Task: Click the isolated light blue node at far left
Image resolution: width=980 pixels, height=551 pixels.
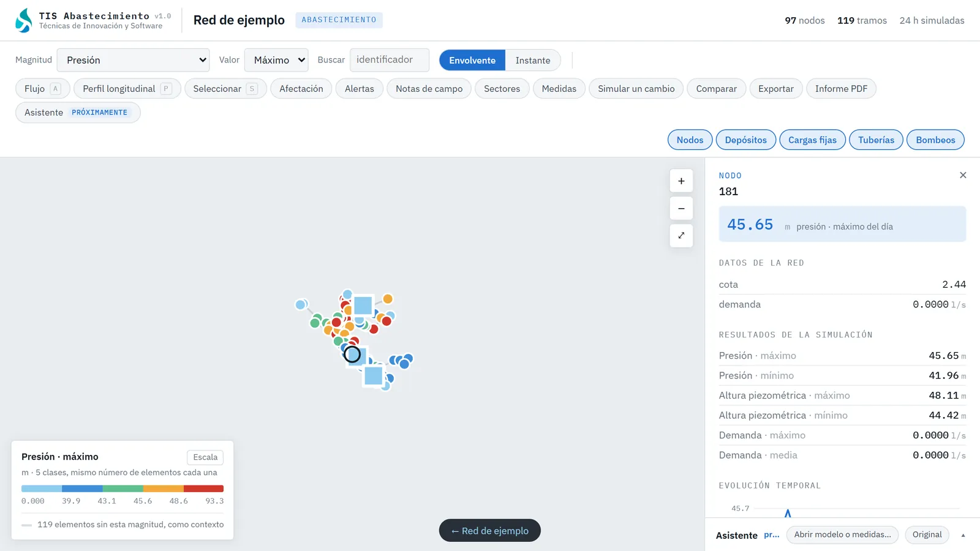Action: pyautogui.click(x=300, y=304)
